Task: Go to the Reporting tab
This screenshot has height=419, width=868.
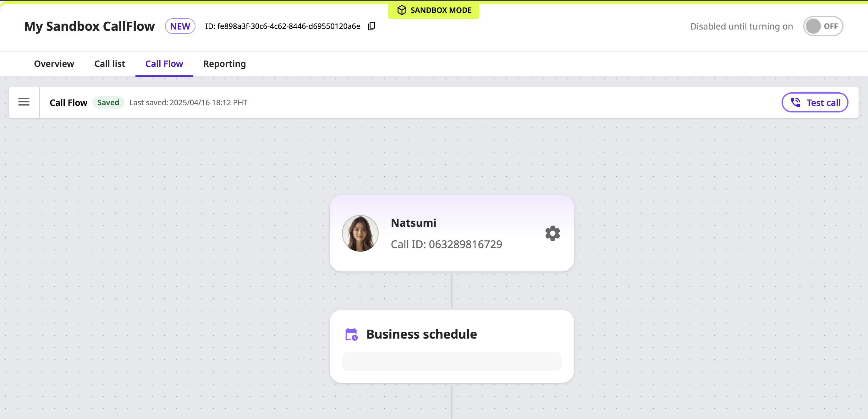Action: [x=224, y=64]
